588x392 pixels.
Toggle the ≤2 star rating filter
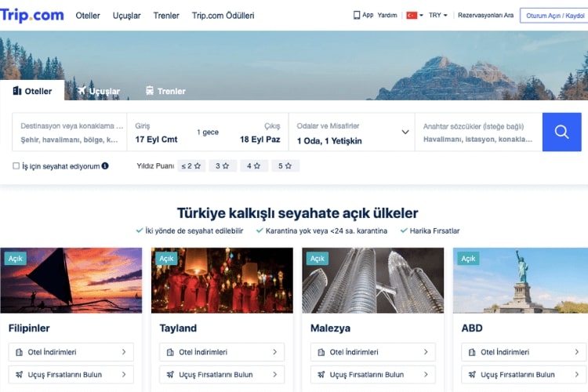pos(191,165)
